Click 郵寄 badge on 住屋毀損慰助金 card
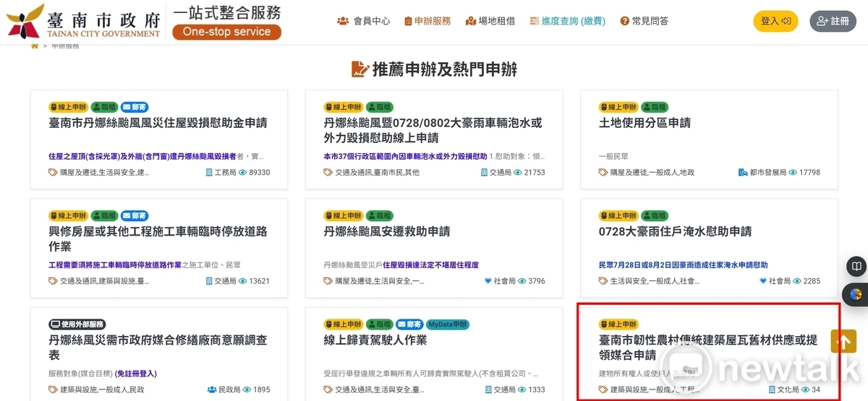Viewport: 868px width, 401px height. tap(135, 107)
